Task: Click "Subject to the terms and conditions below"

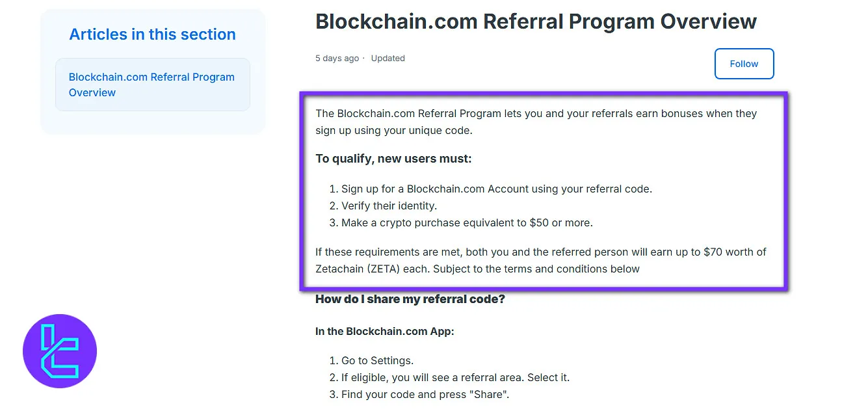Action: click(536, 269)
